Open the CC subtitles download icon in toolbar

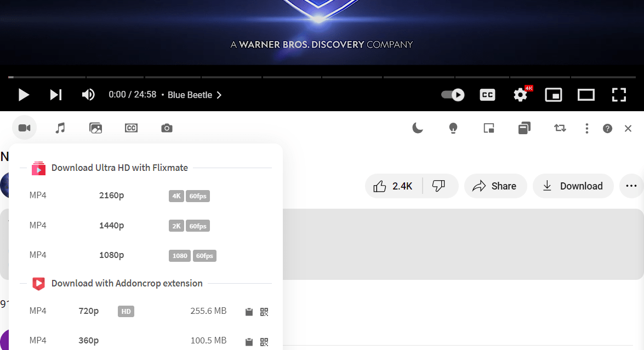point(131,128)
